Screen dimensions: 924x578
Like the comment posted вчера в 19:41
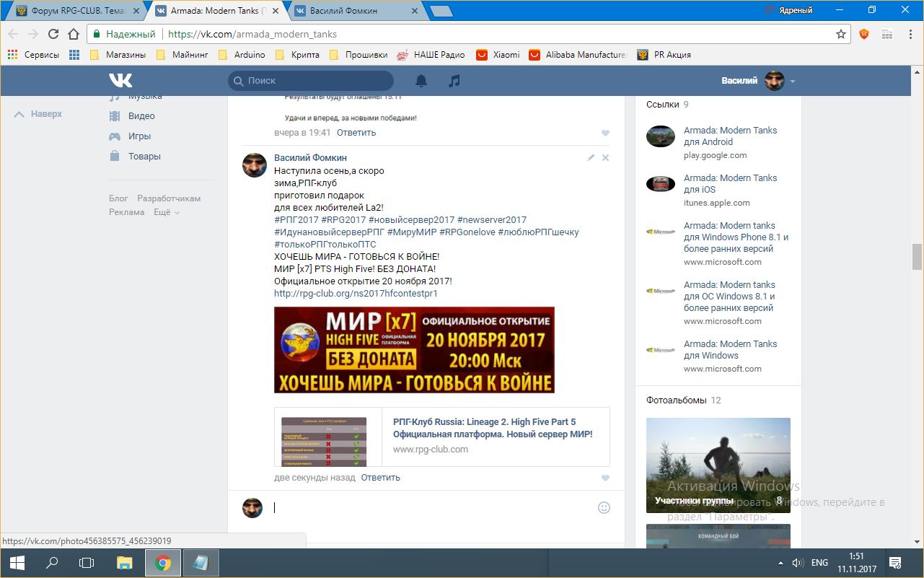click(x=605, y=133)
